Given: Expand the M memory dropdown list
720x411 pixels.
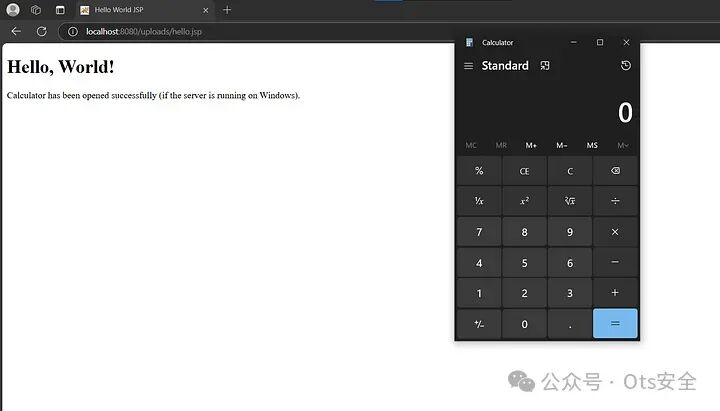Looking at the screenshot, I should point(623,145).
